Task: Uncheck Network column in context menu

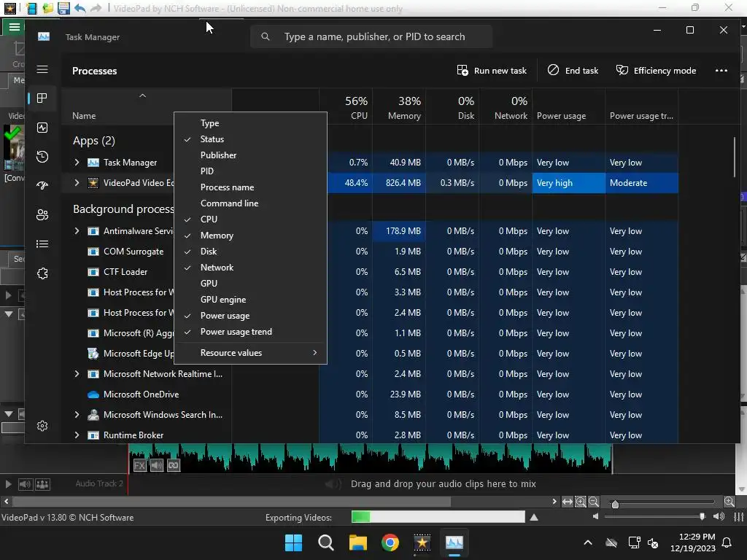Action: click(251, 268)
